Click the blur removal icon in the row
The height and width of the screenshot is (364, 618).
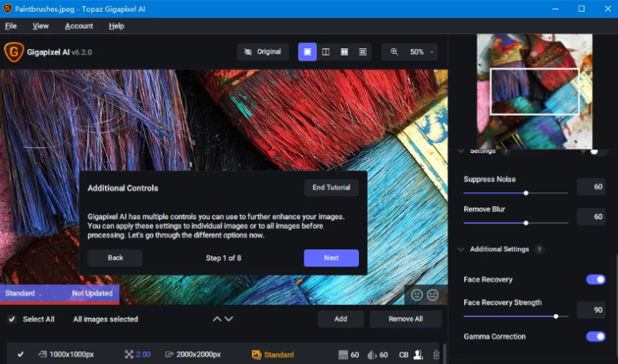pyautogui.click(x=372, y=355)
